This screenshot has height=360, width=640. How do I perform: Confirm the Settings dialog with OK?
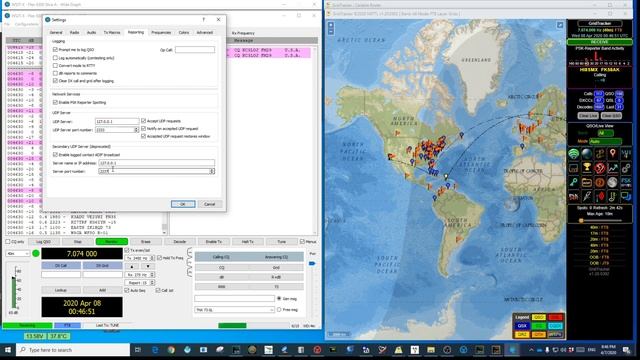183,204
